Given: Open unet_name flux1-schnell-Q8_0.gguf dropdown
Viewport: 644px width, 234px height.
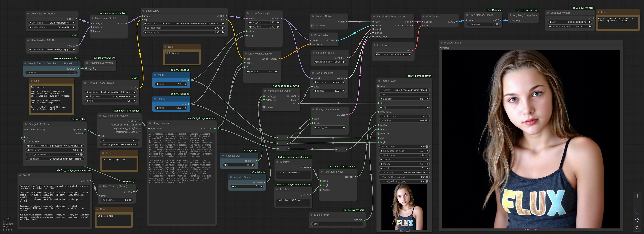Looking at the screenshot, I should coord(52,50).
